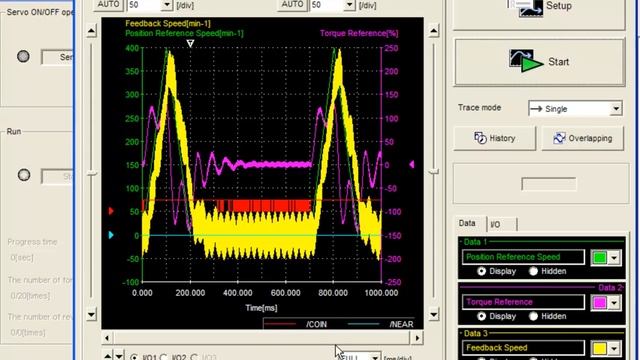Open the Data 3 color dropdown arrow

pos(614,348)
